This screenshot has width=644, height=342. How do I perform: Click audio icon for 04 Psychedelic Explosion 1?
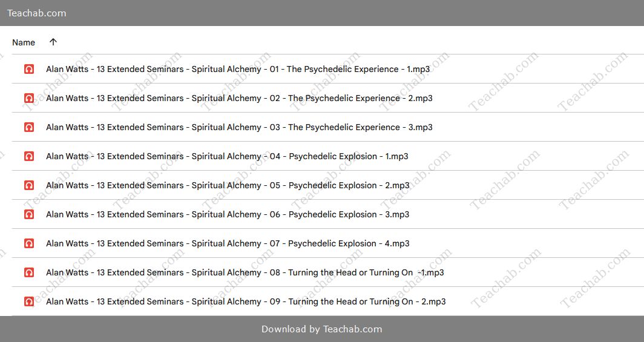(29, 156)
